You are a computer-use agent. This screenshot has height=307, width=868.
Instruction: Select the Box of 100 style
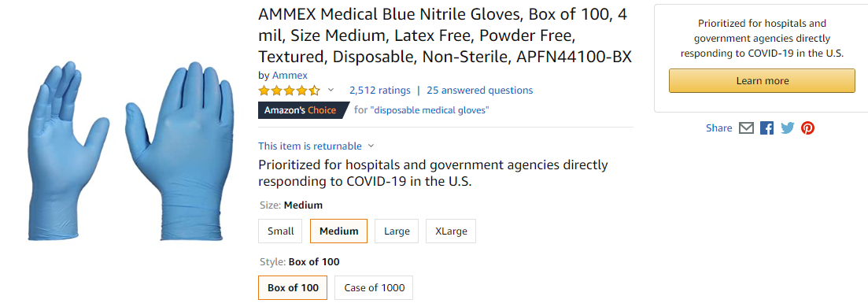click(x=293, y=287)
